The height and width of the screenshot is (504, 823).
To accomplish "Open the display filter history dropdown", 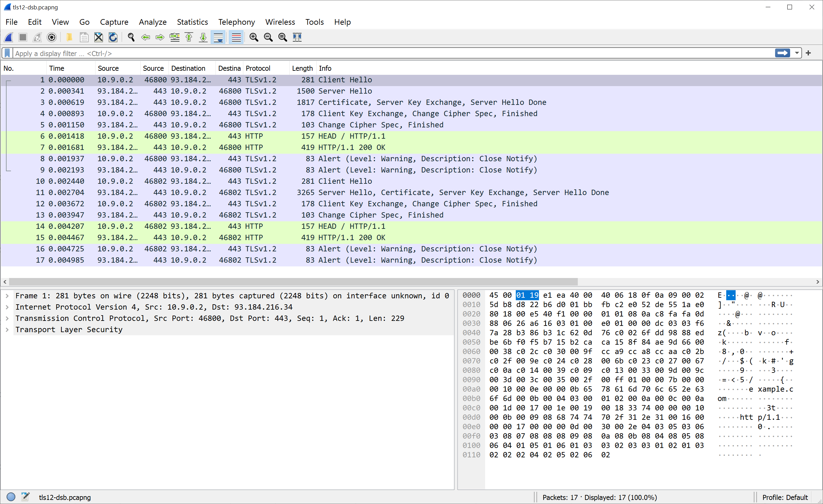I will coord(797,53).
